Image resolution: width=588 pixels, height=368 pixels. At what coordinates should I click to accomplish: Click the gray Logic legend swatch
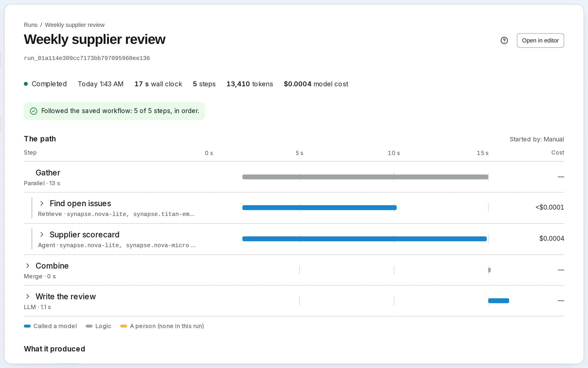click(x=89, y=326)
